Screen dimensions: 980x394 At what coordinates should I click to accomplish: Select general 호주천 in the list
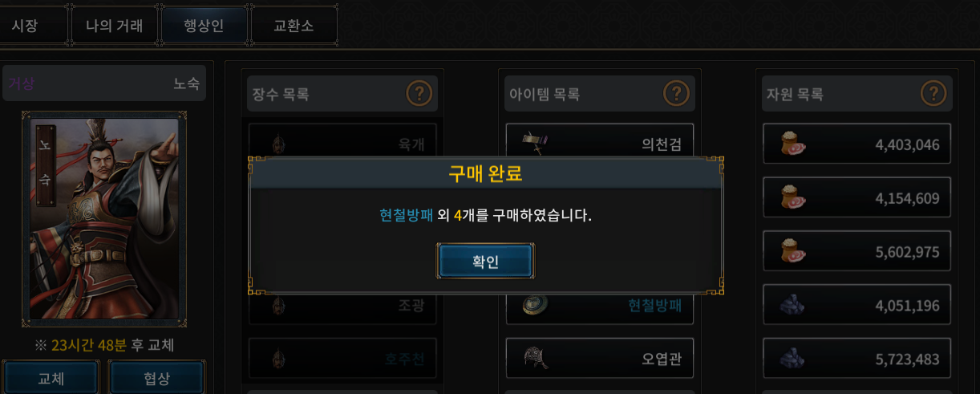coord(342,358)
